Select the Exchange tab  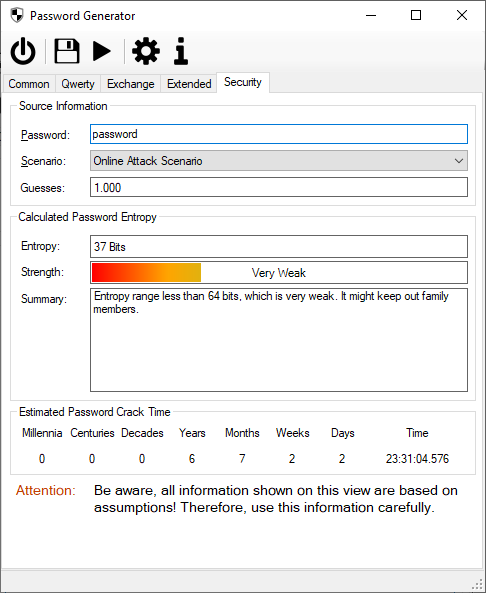[x=130, y=84]
